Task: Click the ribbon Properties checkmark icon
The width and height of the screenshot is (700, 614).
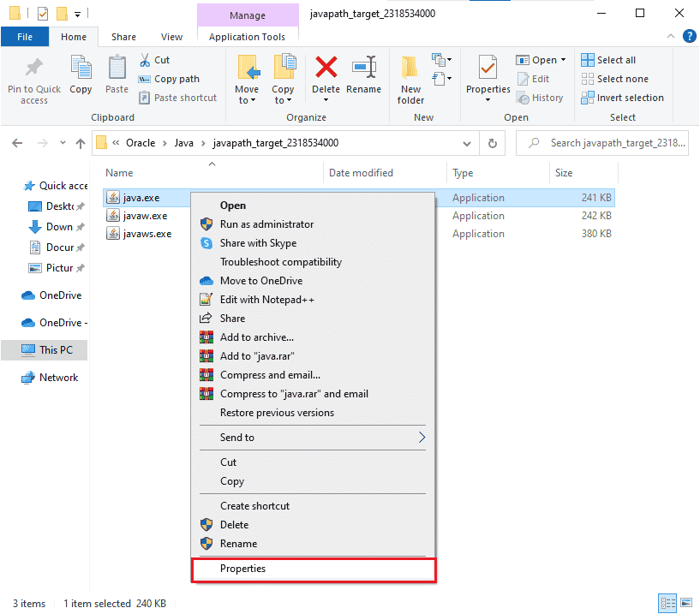Action: click(x=488, y=68)
